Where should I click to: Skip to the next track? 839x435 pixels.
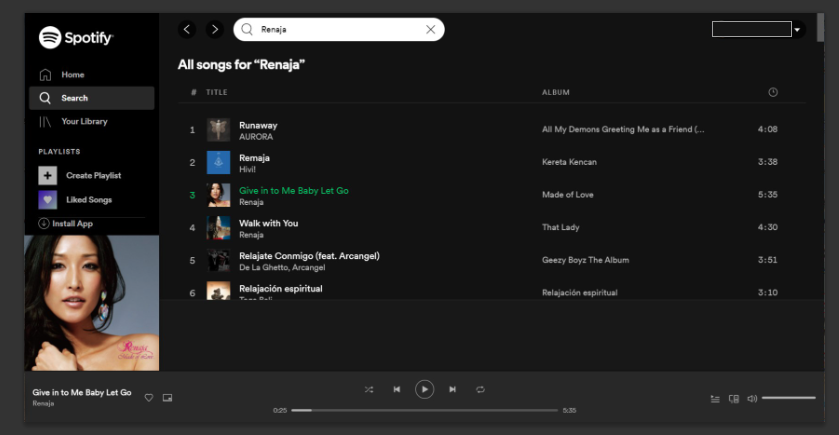coord(452,390)
